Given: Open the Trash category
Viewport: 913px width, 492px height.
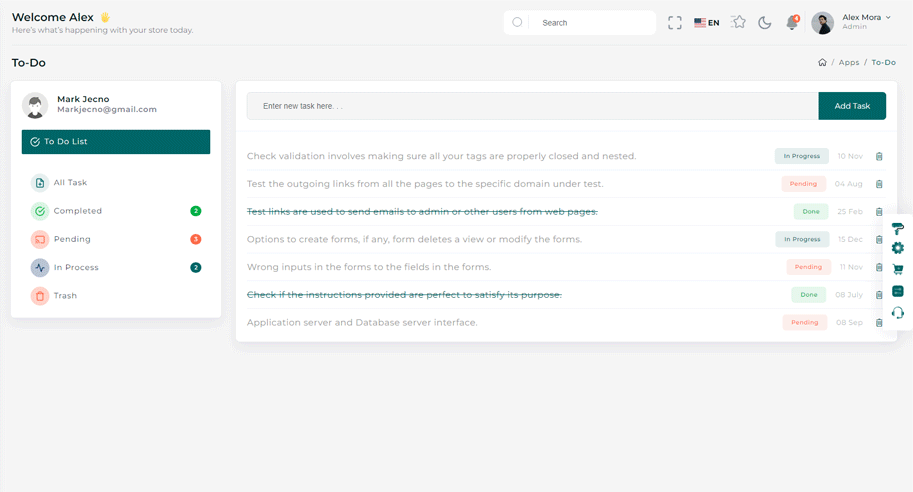Looking at the screenshot, I should (x=65, y=296).
